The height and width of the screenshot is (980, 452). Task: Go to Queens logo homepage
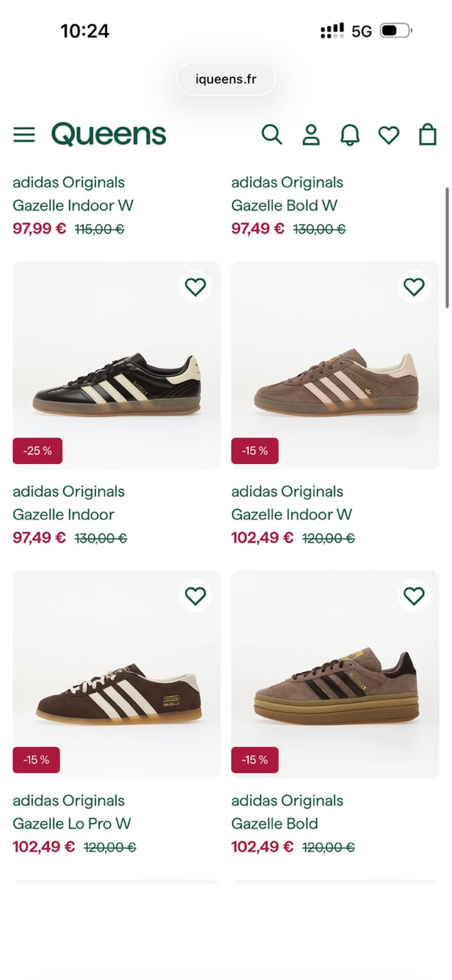(x=109, y=135)
